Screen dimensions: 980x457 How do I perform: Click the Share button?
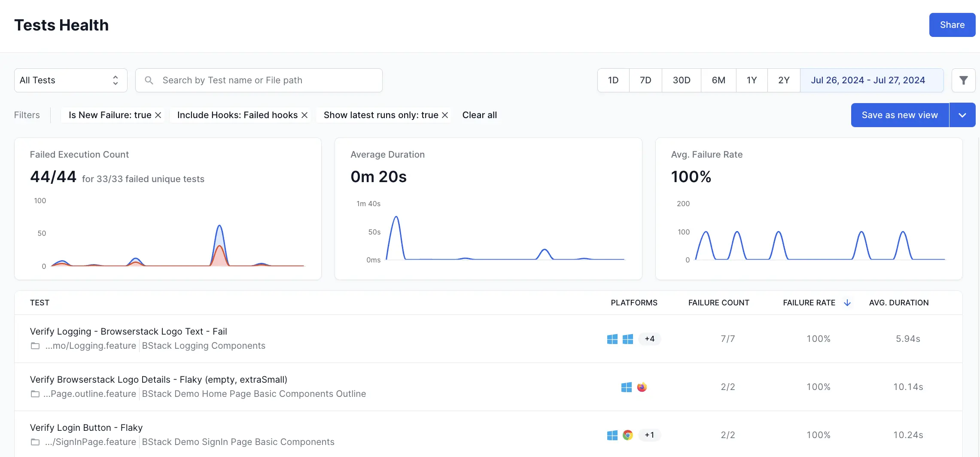(952, 25)
